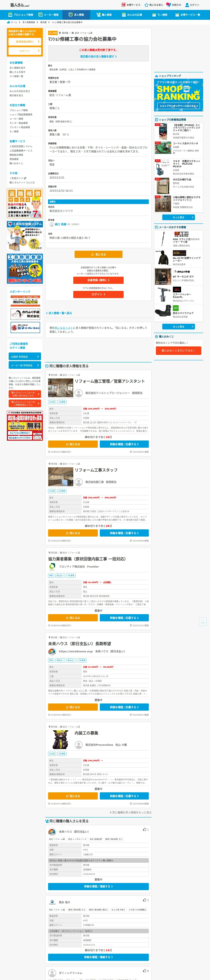Image resolution: width=210 pixels, height=980 pixels.
Task: Open the みんなの広場 tab
Action: click(131, 15)
